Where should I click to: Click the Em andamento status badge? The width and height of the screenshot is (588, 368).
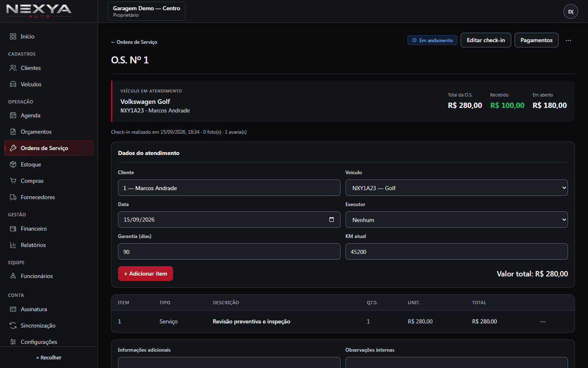(432, 40)
